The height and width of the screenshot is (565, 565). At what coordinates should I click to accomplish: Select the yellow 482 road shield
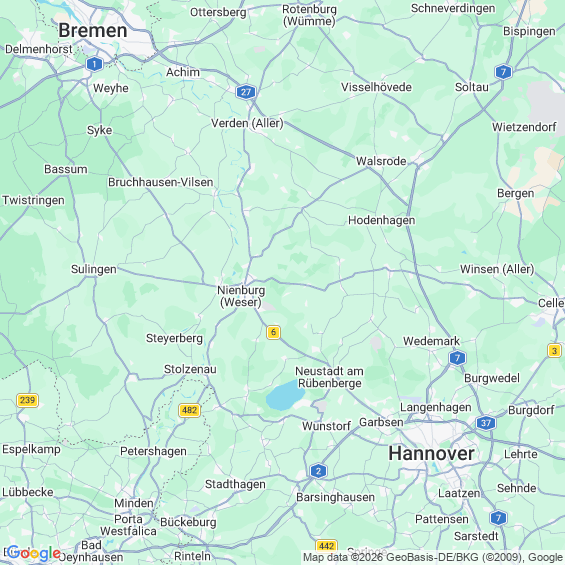[190, 410]
